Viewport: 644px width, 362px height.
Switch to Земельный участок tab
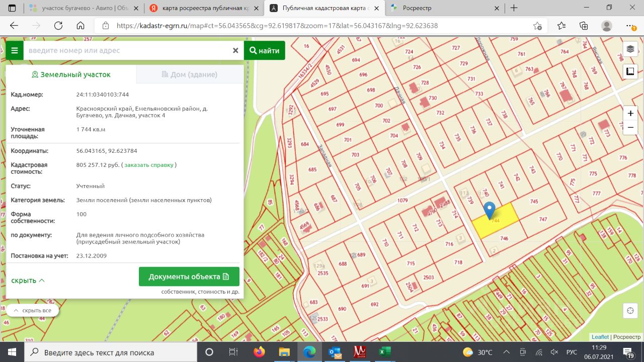pos(71,74)
